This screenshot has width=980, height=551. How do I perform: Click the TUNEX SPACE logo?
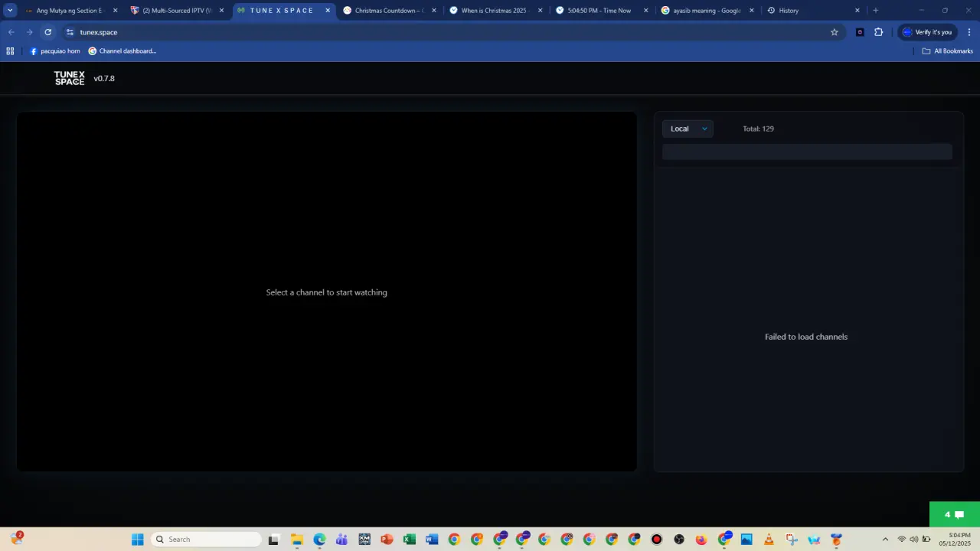[70, 78]
